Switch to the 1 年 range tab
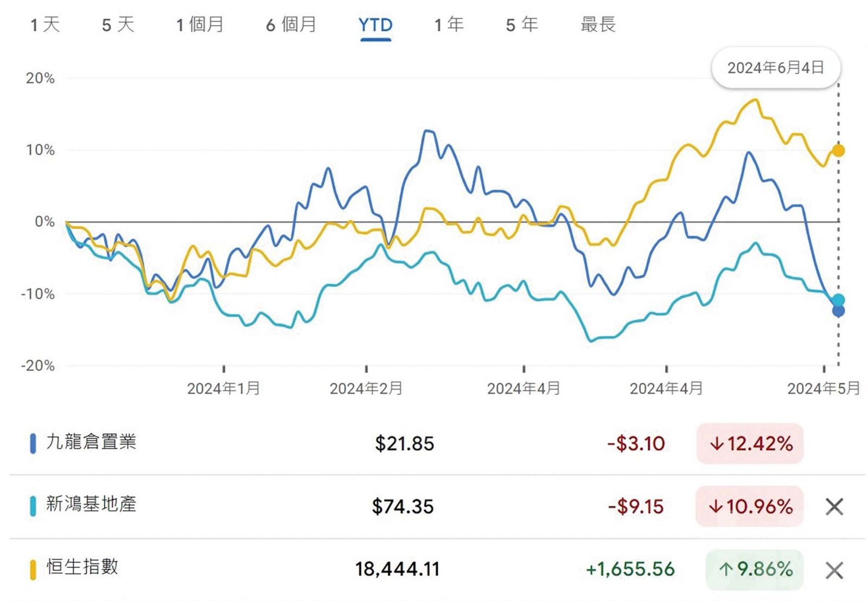This screenshot has height=601, width=868. click(449, 24)
